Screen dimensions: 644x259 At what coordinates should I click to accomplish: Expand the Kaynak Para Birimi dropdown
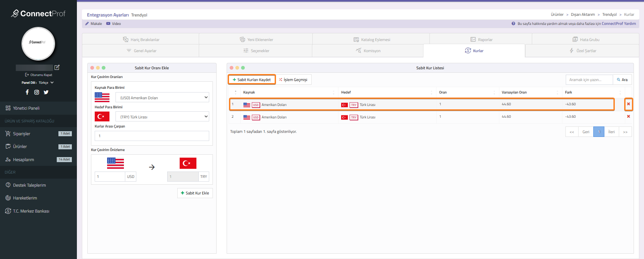point(162,98)
